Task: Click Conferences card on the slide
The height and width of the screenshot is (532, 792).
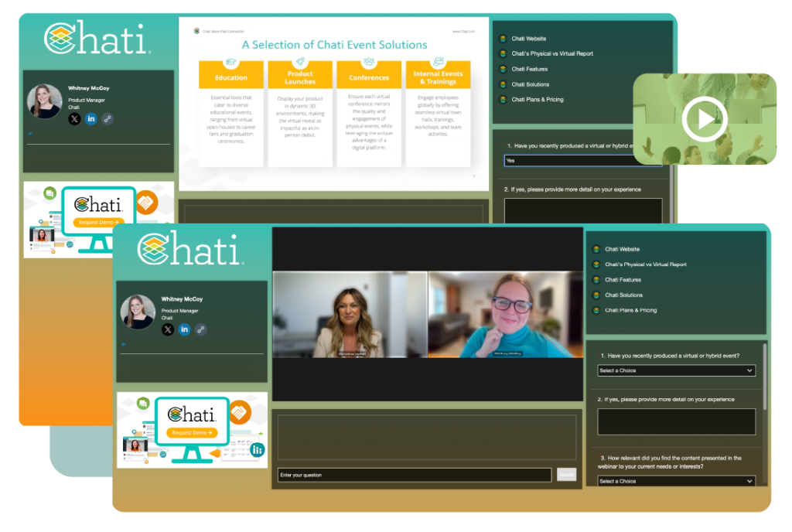Action: point(369,114)
